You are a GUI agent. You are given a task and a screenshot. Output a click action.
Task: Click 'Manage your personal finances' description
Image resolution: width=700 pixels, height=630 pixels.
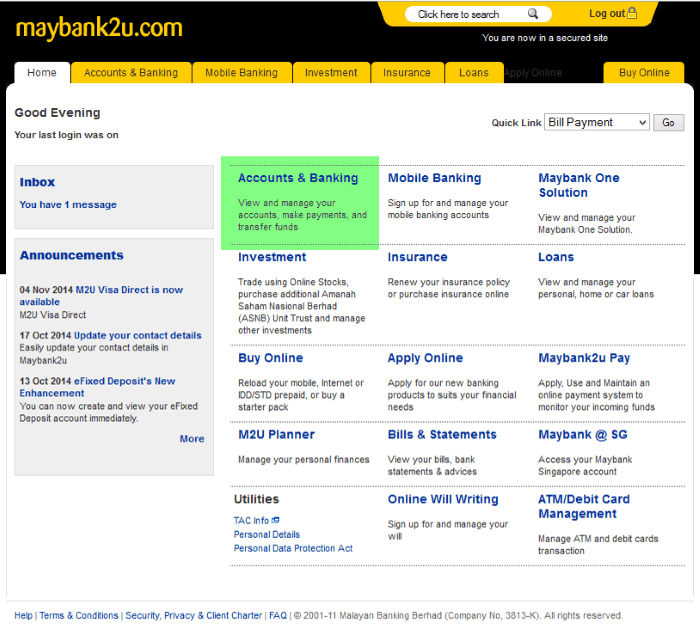tap(304, 459)
